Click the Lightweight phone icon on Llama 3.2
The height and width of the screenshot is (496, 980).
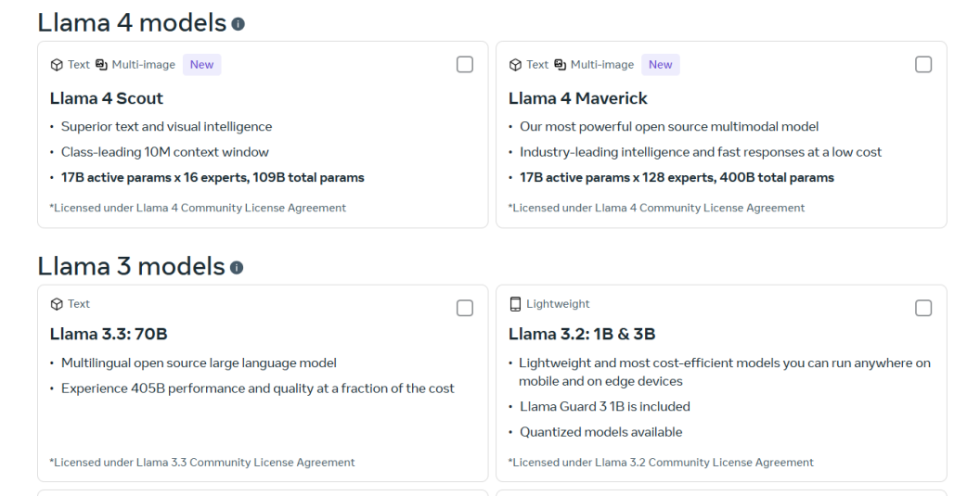click(515, 304)
